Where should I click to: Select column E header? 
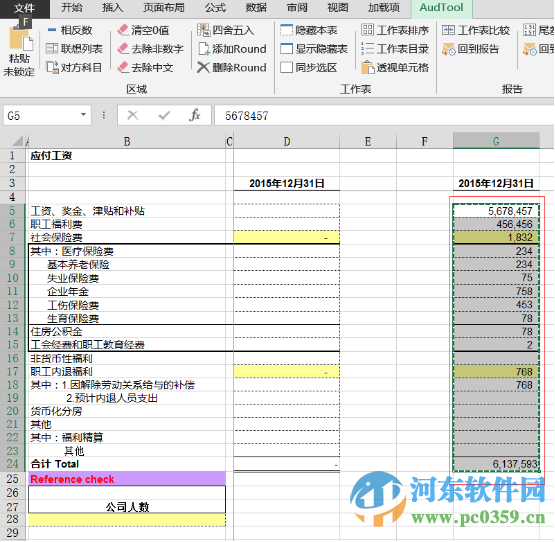tap(368, 141)
